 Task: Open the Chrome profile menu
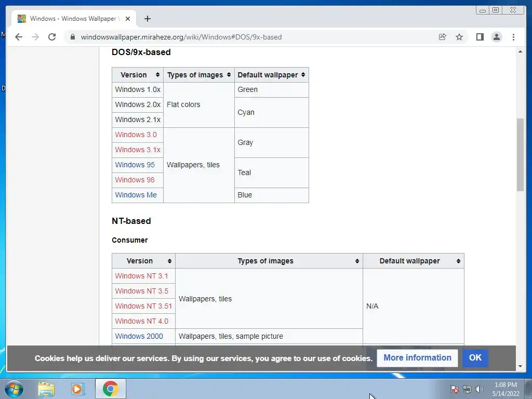[496, 37]
